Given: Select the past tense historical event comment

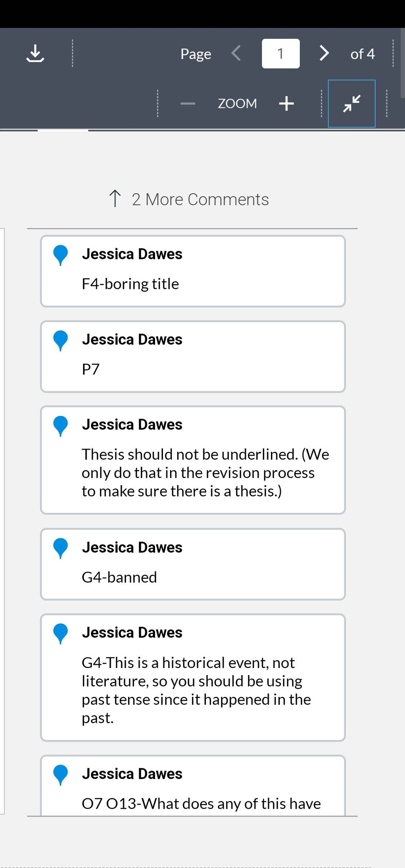Looking at the screenshot, I should 193,677.
